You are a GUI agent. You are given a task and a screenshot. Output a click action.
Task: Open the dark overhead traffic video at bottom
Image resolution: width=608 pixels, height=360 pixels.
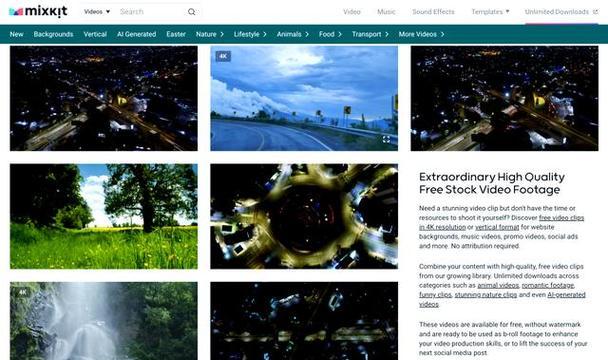(304, 321)
